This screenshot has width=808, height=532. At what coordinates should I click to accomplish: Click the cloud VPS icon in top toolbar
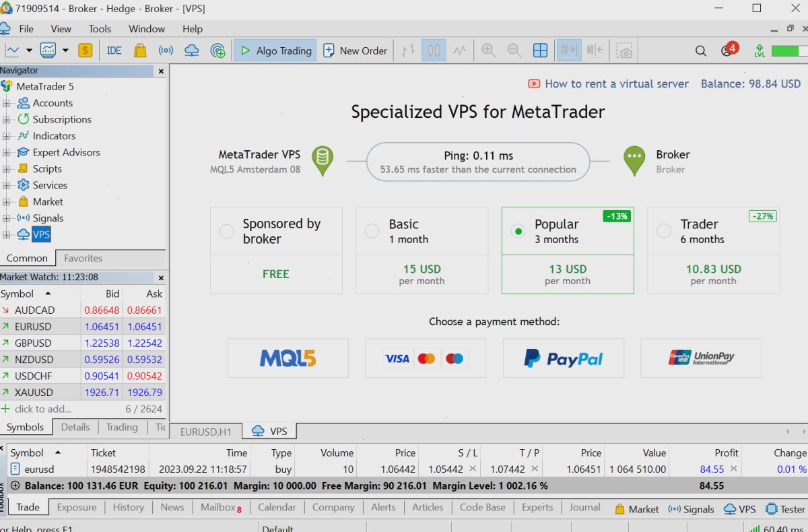pyautogui.click(x=191, y=51)
